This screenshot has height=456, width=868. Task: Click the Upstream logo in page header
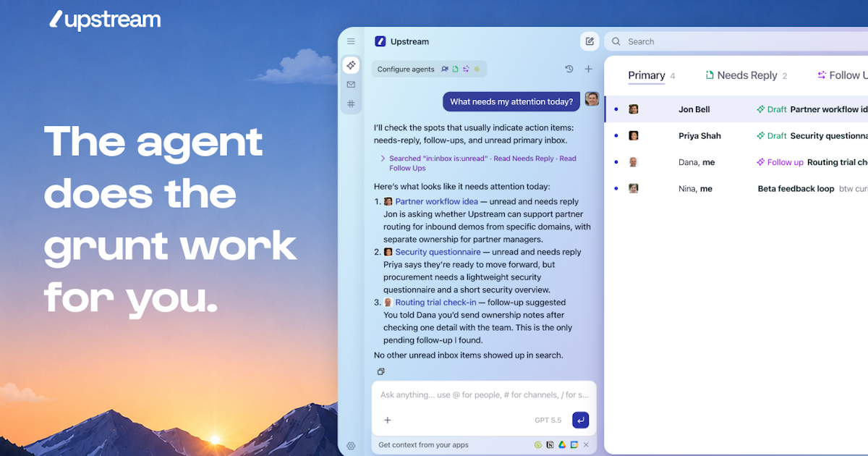click(x=106, y=20)
